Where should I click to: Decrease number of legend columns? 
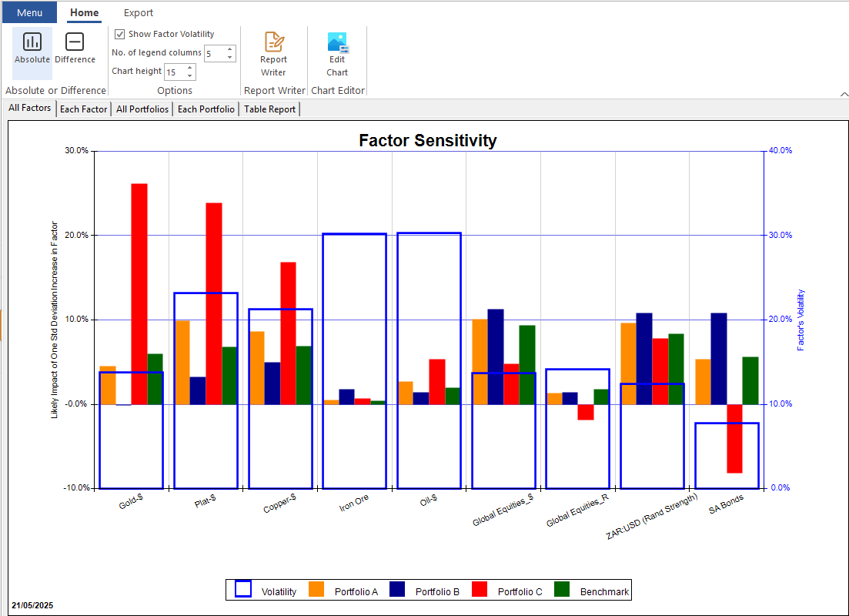coord(230,58)
